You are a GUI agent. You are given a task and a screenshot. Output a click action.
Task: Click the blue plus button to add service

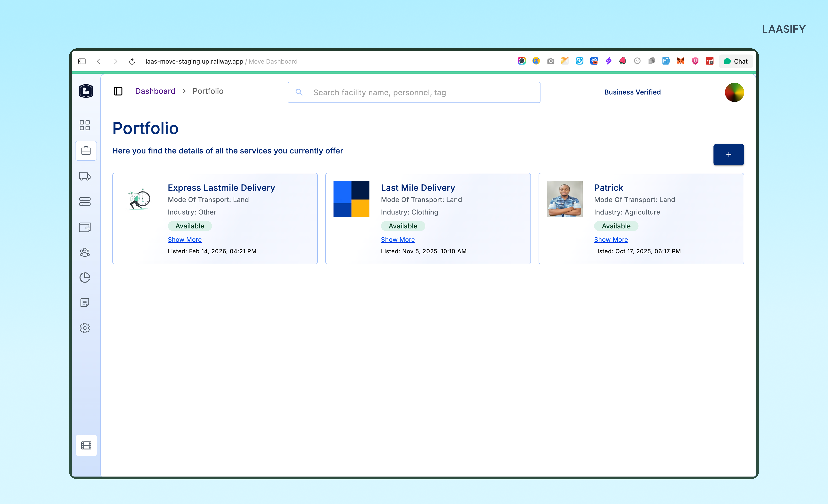click(728, 155)
